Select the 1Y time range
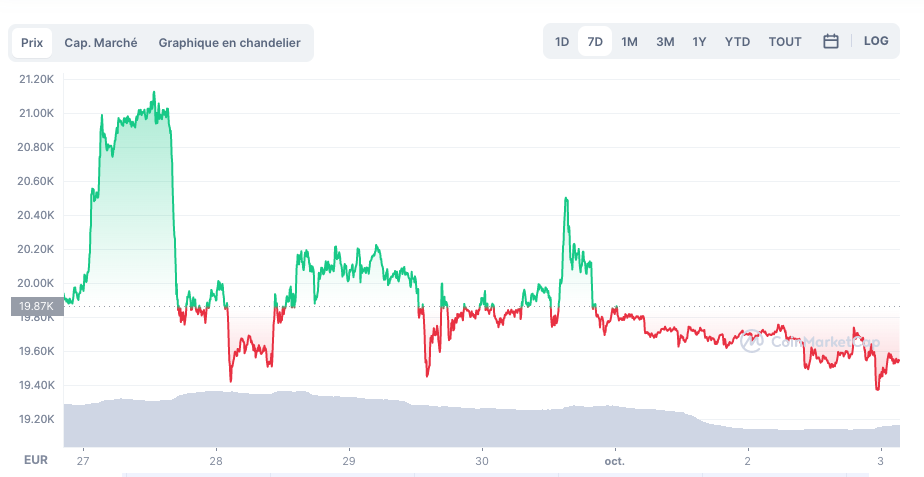Viewport: 924px width, 477px height. [700, 42]
